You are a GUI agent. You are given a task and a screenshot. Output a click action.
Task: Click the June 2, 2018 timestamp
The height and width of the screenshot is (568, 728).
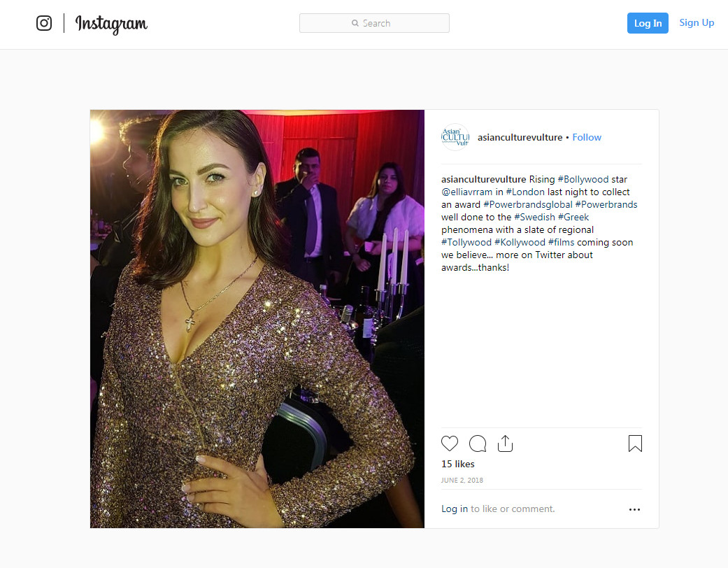click(x=462, y=481)
